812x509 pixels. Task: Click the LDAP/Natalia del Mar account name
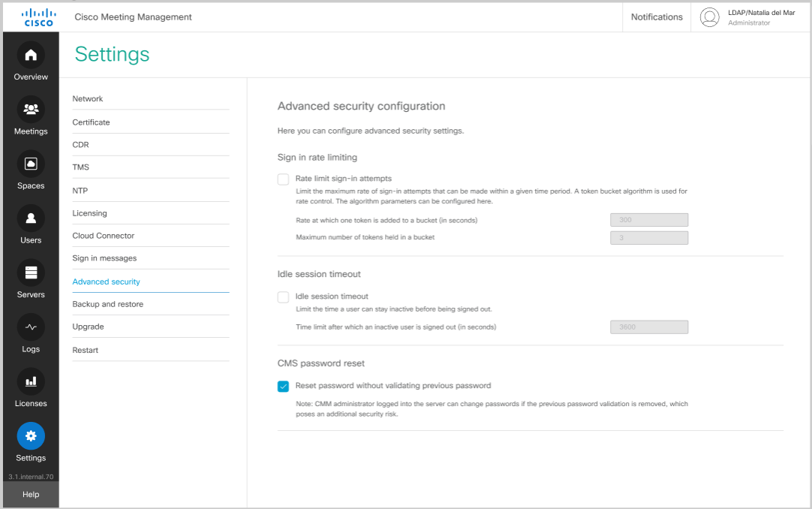[x=761, y=13]
